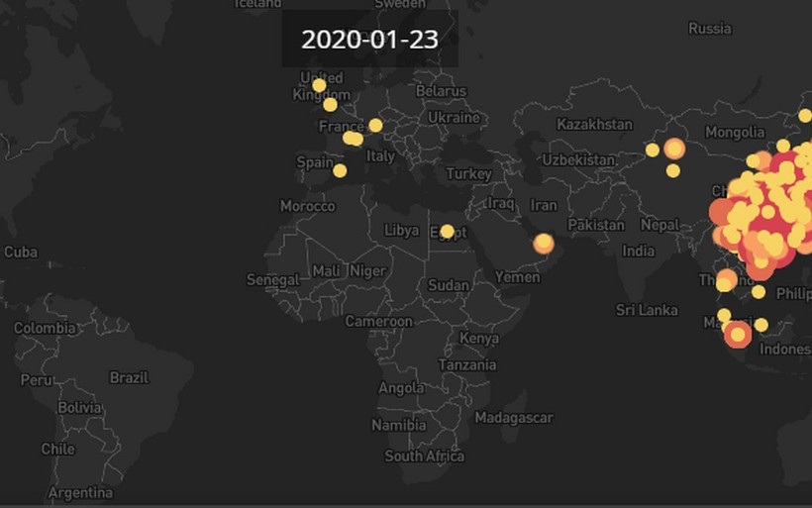Select the yellow marker over Egypt
Viewport: 812px width, 508px height.
point(447,231)
